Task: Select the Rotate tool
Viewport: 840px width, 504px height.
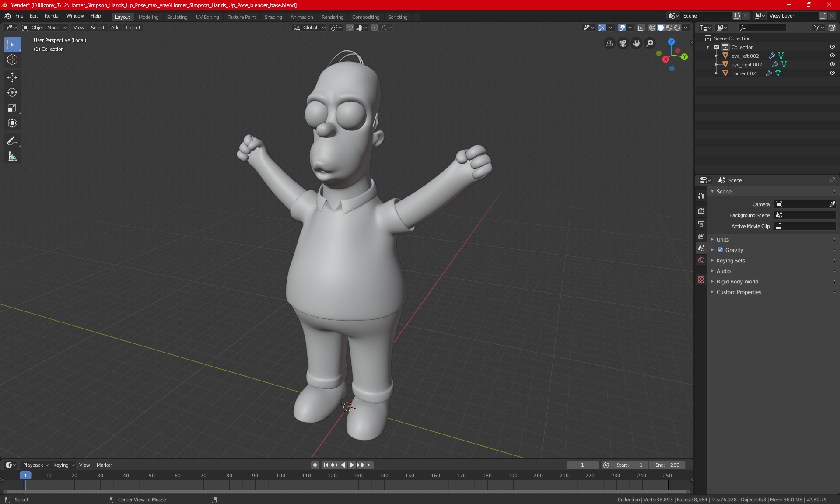Action: 12,93
